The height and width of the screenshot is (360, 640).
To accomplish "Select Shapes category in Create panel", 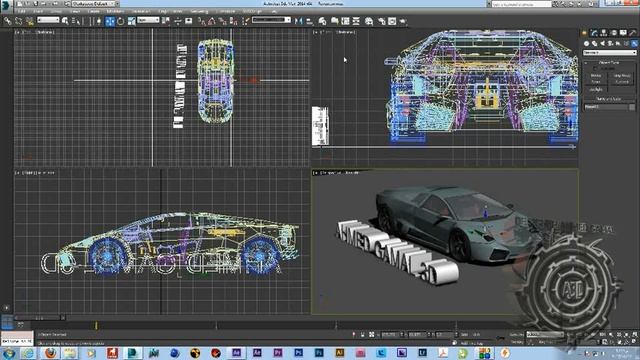I will click(x=595, y=43).
